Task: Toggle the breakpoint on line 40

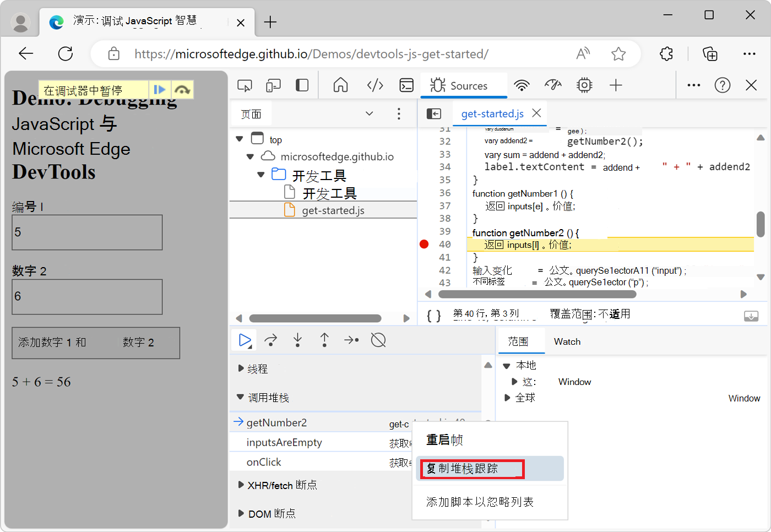Action: [424, 245]
